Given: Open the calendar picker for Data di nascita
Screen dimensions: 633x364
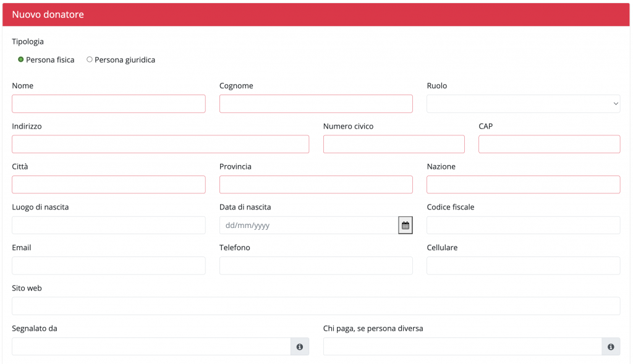Looking at the screenshot, I should (x=406, y=225).
